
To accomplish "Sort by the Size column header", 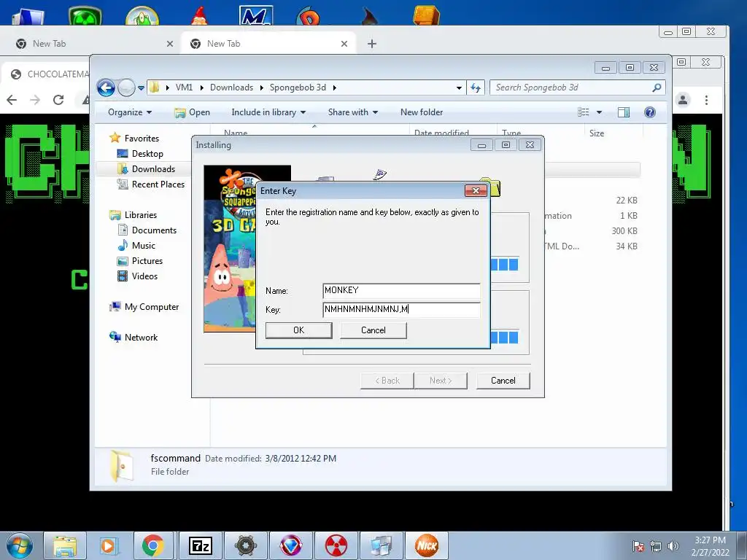I will [x=597, y=133].
